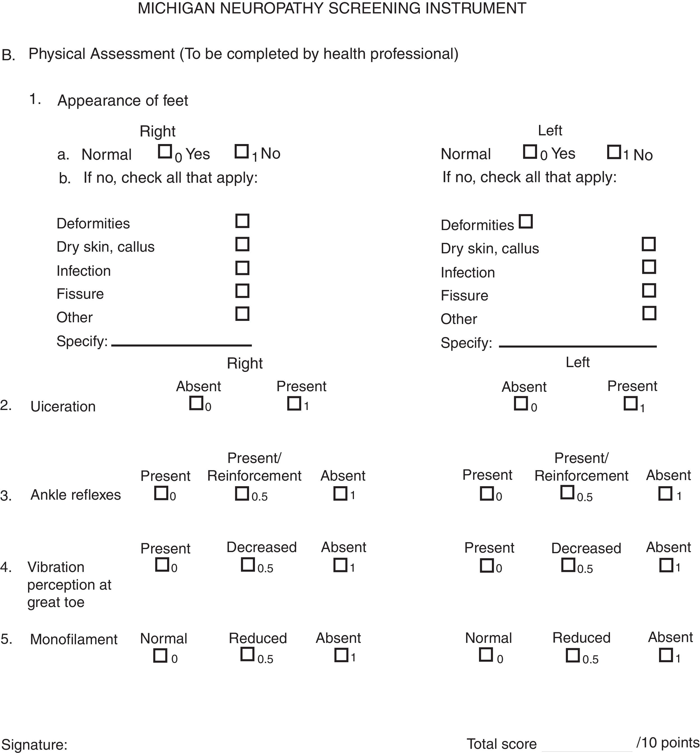The height and width of the screenshot is (753, 700).
Task: Check Right foot Normal No box
Action: 241,151
